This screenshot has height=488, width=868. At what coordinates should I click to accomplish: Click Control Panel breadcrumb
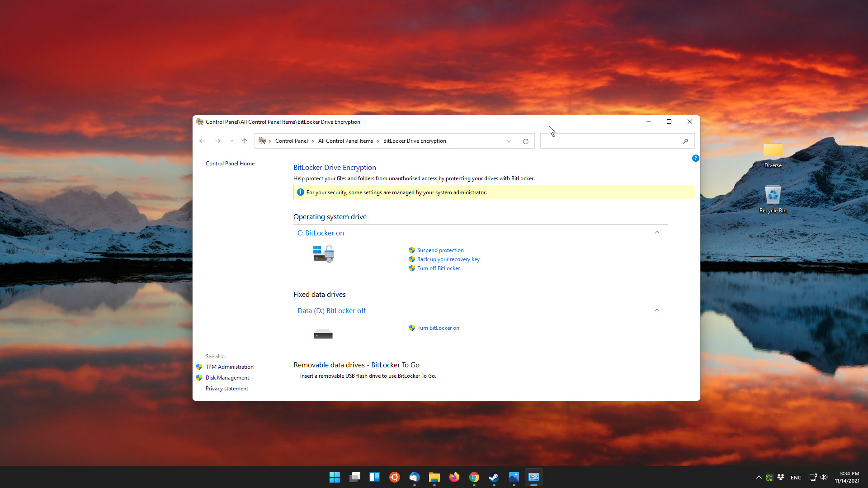click(291, 141)
